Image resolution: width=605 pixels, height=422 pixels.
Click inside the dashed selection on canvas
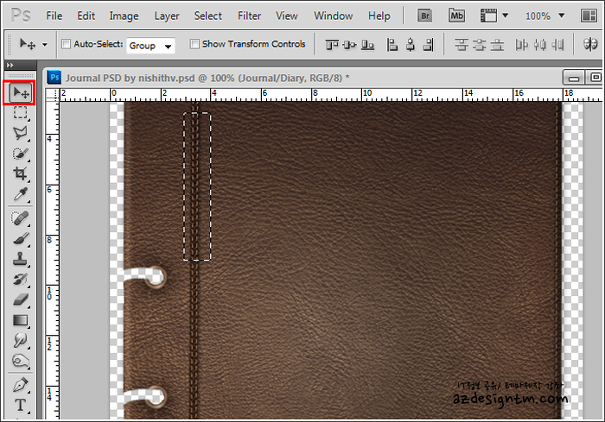[197, 186]
